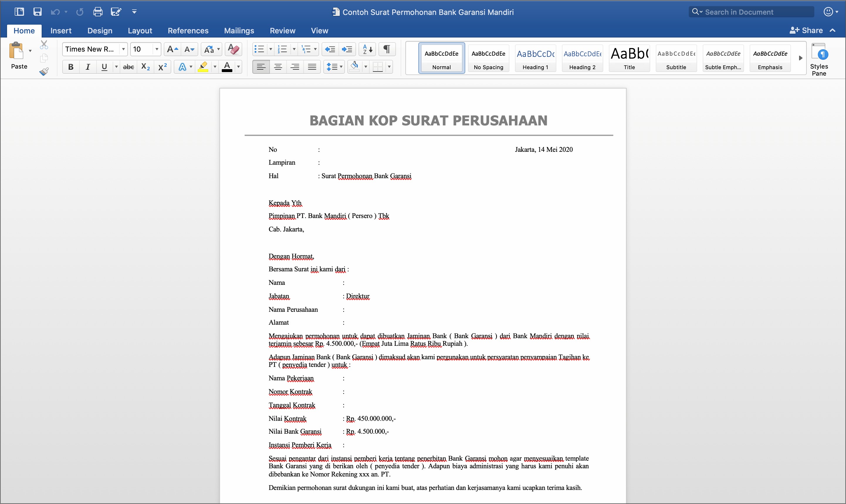The height and width of the screenshot is (504, 846).
Task: Click the Mailings ribbon tab
Action: [238, 29]
